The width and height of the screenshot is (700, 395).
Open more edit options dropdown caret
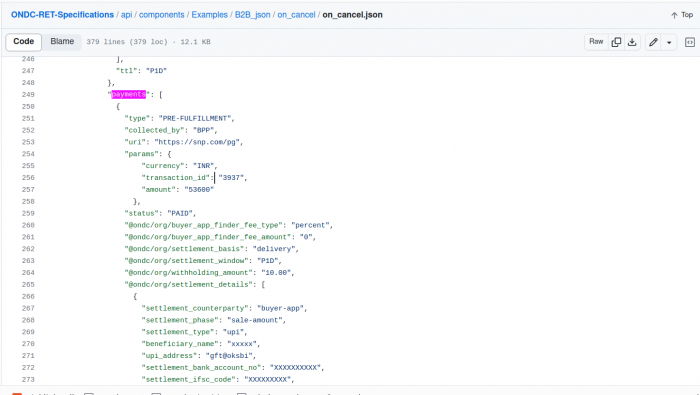[x=669, y=42]
